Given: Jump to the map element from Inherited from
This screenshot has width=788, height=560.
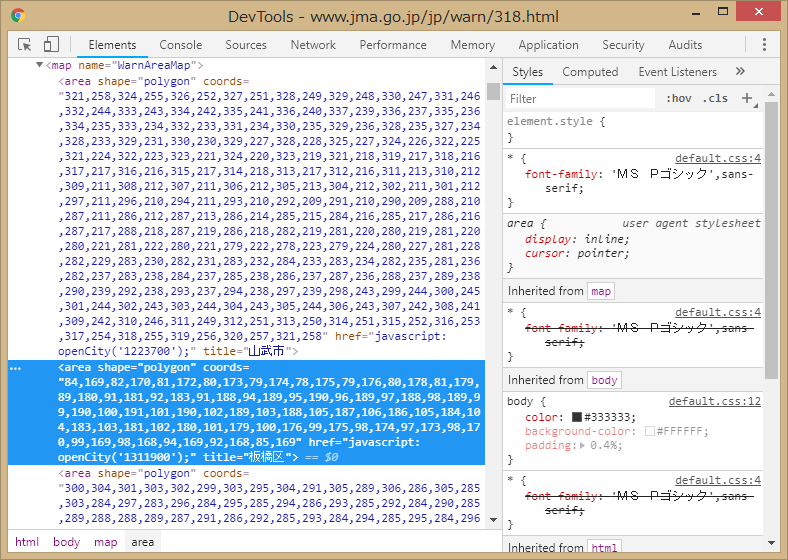Looking at the screenshot, I should coord(601,291).
